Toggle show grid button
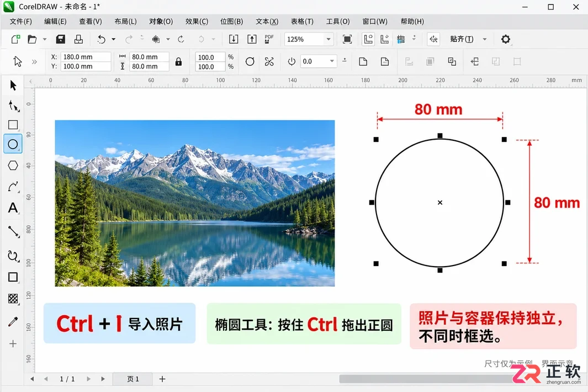588x392 pixels. (401, 39)
